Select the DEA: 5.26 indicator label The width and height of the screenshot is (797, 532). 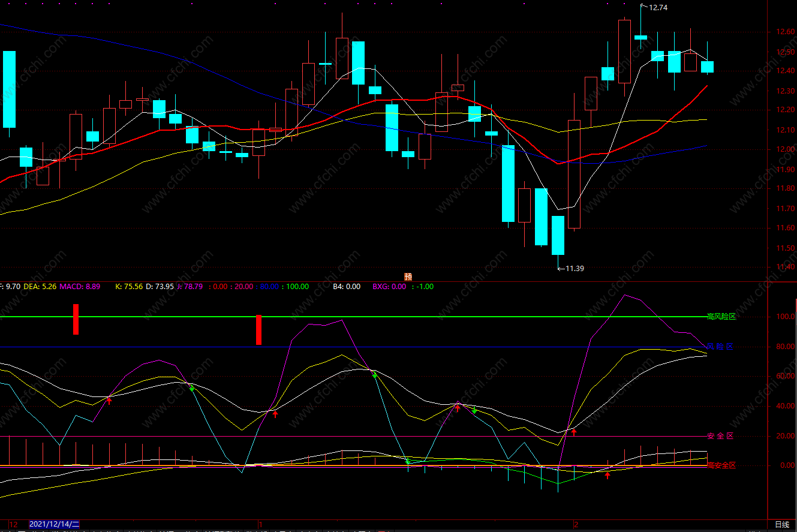point(40,287)
